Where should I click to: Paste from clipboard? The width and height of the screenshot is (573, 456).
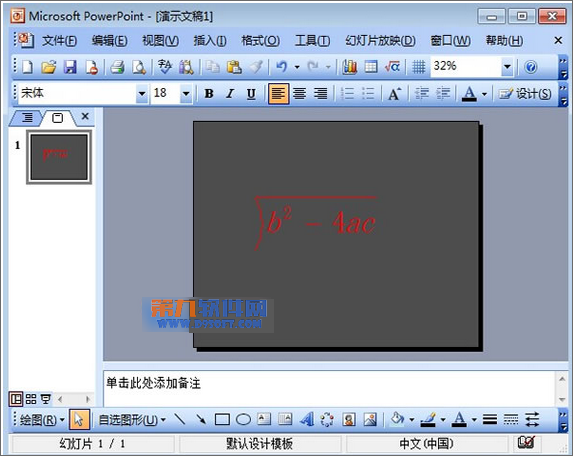pos(234,67)
